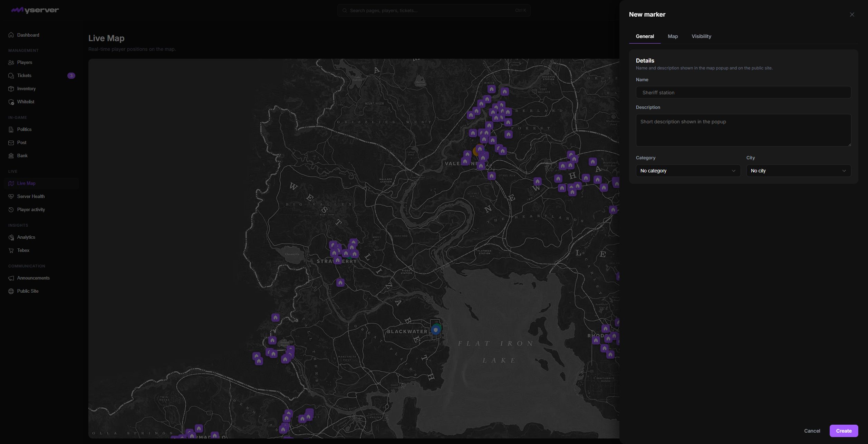Close the New marker panel
This screenshot has height=444, width=868.
click(x=852, y=15)
